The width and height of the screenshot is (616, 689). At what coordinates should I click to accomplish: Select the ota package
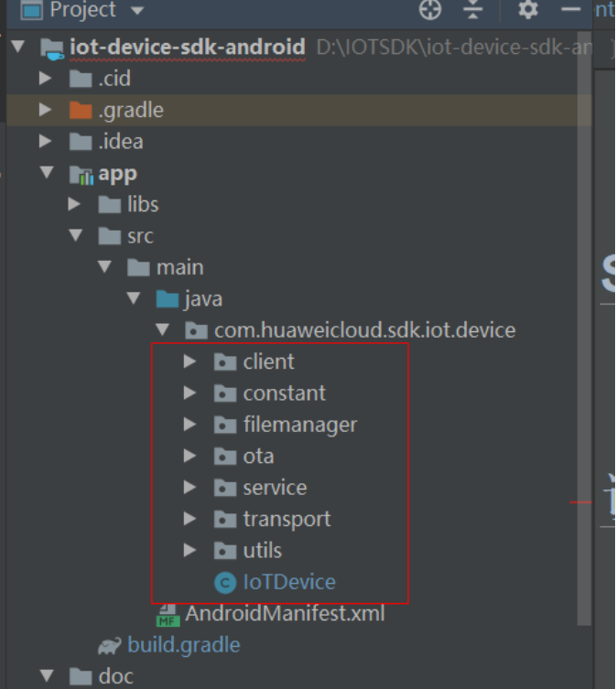point(258,457)
